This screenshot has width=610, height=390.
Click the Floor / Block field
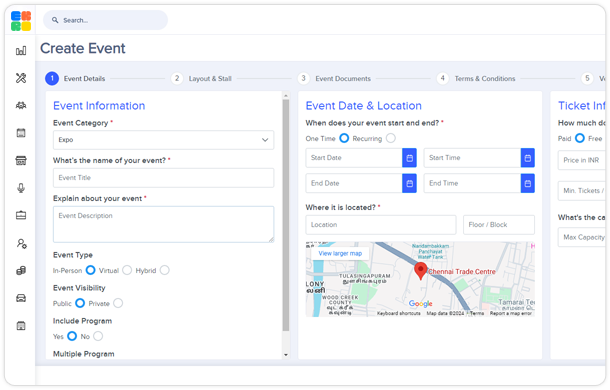(x=499, y=225)
